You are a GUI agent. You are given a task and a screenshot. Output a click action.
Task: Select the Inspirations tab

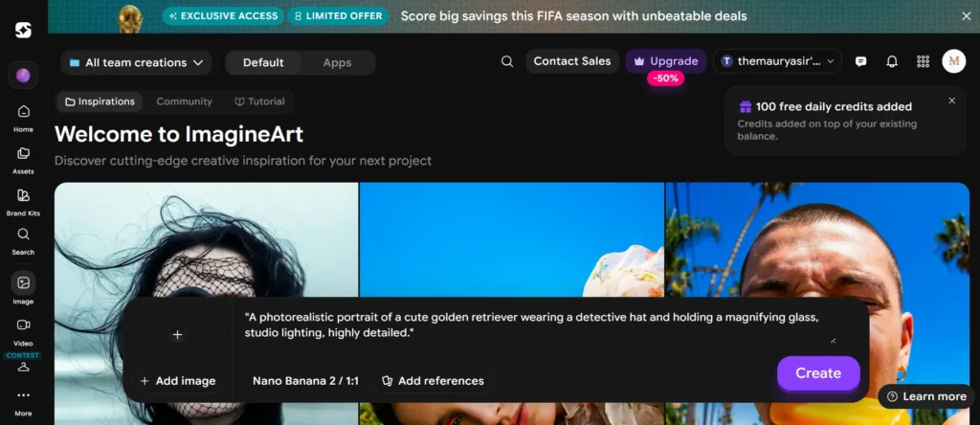[x=100, y=101]
